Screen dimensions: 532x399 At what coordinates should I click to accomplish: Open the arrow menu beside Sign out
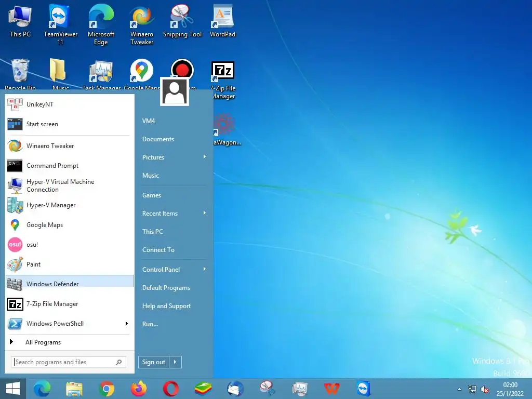176,362
